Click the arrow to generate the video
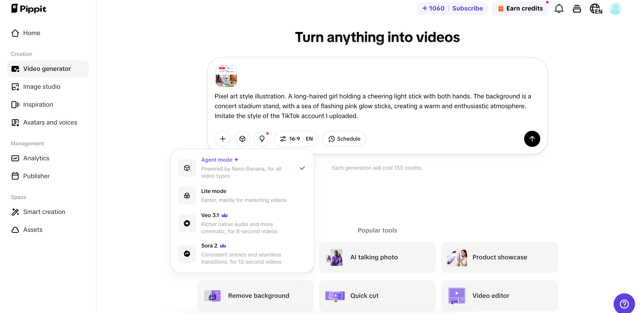The width and height of the screenshot is (644, 313). click(x=532, y=139)
